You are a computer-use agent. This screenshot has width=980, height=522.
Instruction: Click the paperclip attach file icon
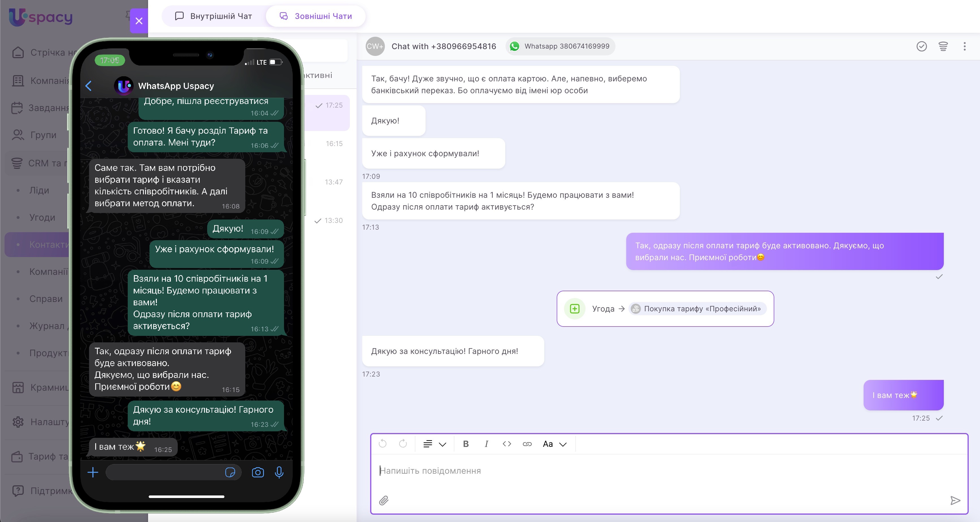[x=383, y=500]
